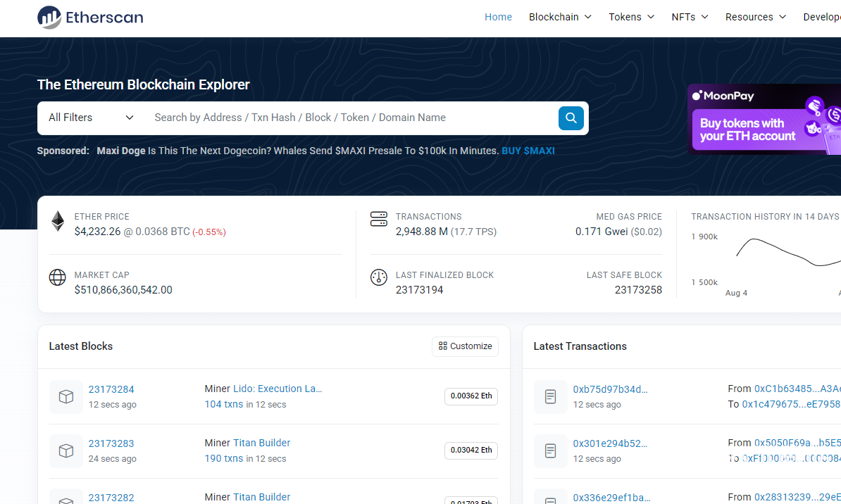Click the document icon beside 0xb75d97b34d transaction
Screen dimensions: 841x504
(x=550, y=397)
